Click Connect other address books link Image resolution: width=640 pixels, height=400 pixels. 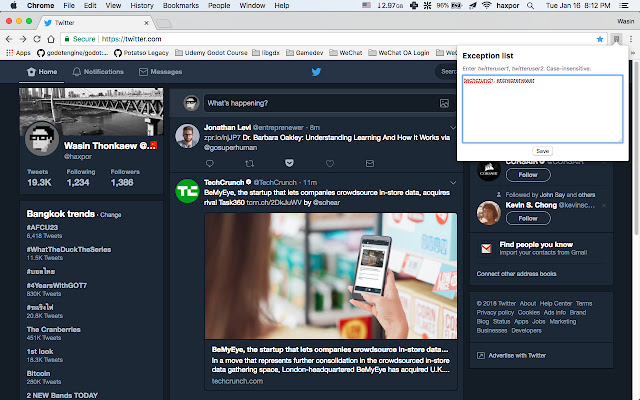[516, 273]
